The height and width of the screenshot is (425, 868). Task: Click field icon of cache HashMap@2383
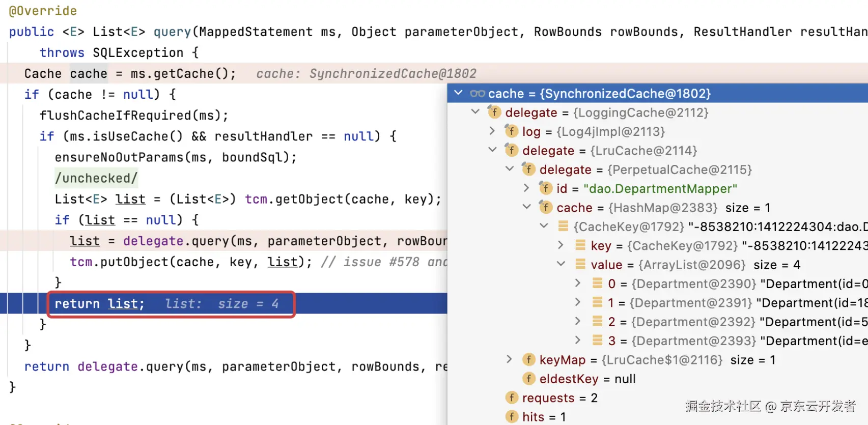pos(545,207)
